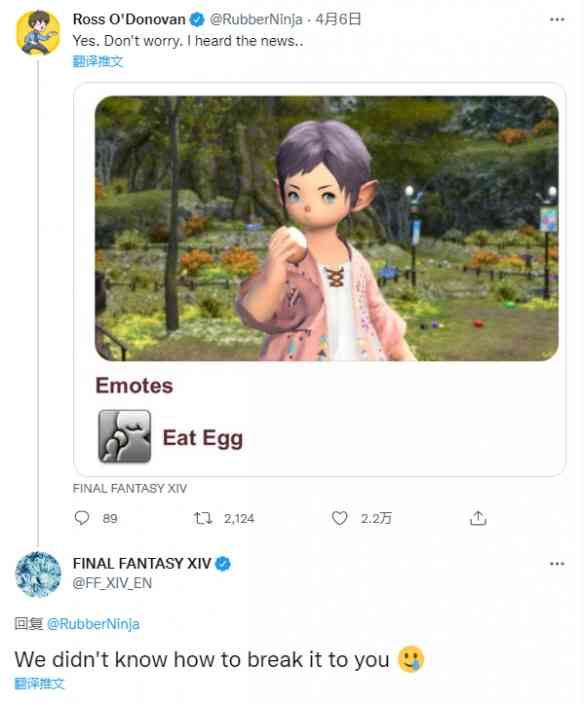
Task: Open the Ross O'Donovan display name
Action: pos(129,19)
